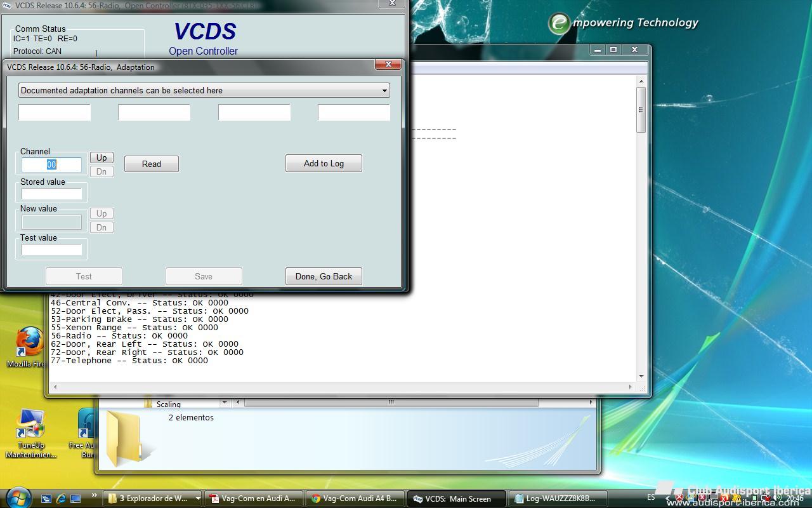Click '46-Central Conv. -- Status: OK 0000' line

[140, 303]
